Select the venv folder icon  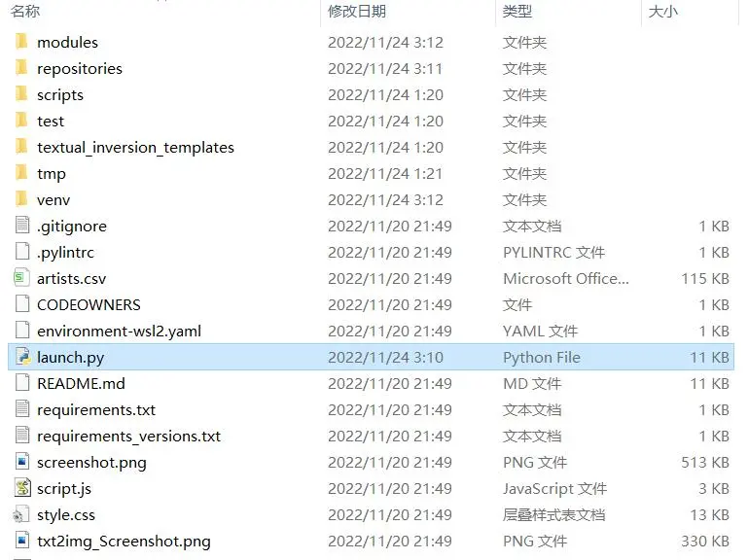click(x=21, y=199)
